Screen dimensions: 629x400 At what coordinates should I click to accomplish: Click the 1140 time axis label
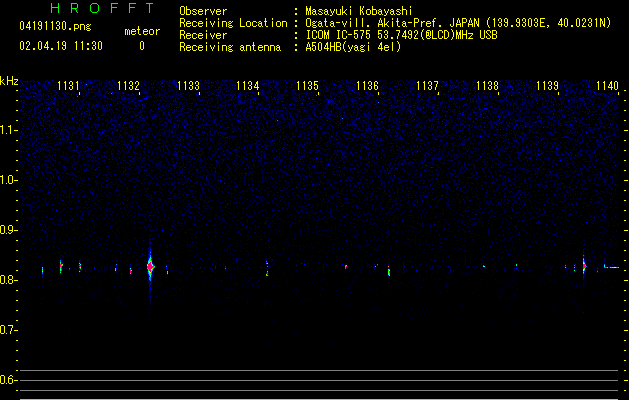click(x=607, y=86)
